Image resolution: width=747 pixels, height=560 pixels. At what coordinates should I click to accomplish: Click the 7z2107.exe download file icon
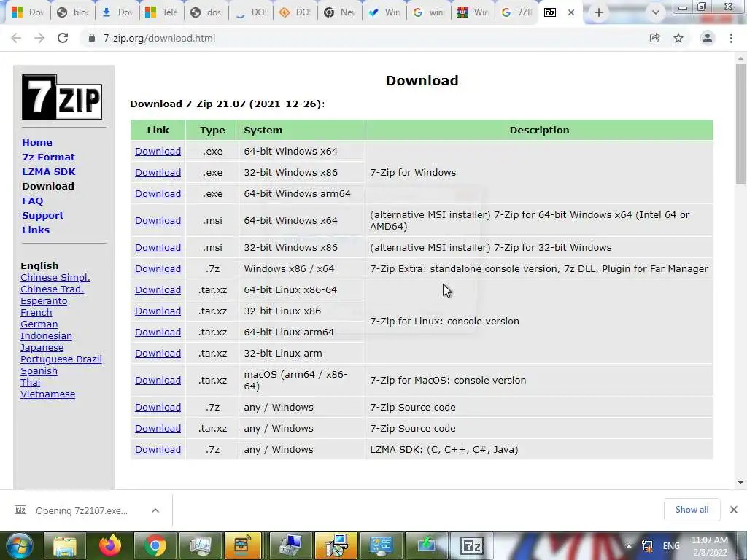click(20, 510)
